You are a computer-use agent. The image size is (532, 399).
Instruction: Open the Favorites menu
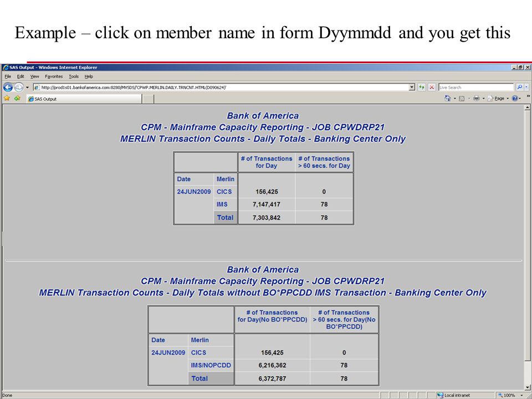click(54, 76)
